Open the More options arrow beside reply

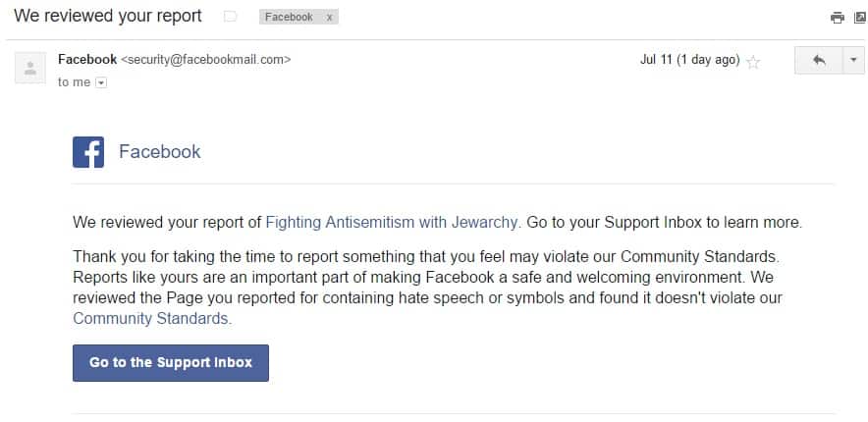coord(853,60)
